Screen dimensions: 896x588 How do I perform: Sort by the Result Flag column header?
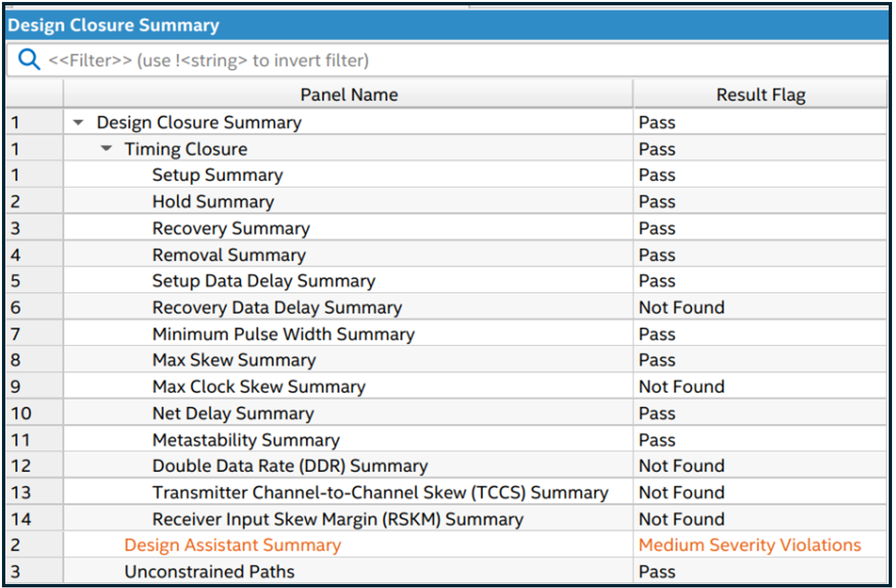pyautogui.click(x=760, y=94)
